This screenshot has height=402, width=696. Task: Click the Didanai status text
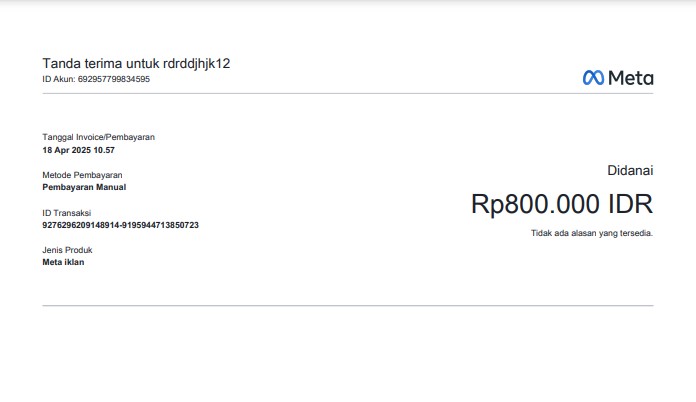click(630, 171)
